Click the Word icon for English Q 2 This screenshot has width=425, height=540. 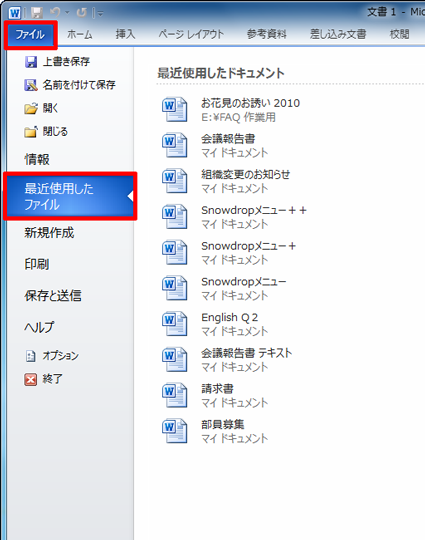pyautogui.click(x=175, y=324)
